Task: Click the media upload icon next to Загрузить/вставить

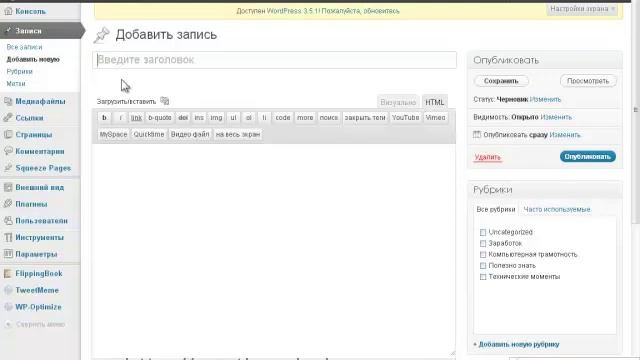Action: [164, 101]
